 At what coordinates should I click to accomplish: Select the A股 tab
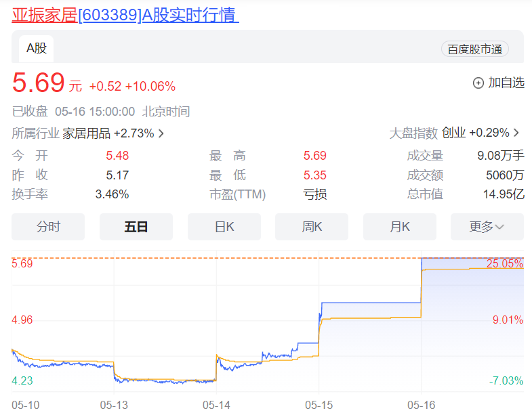[37, 49]
